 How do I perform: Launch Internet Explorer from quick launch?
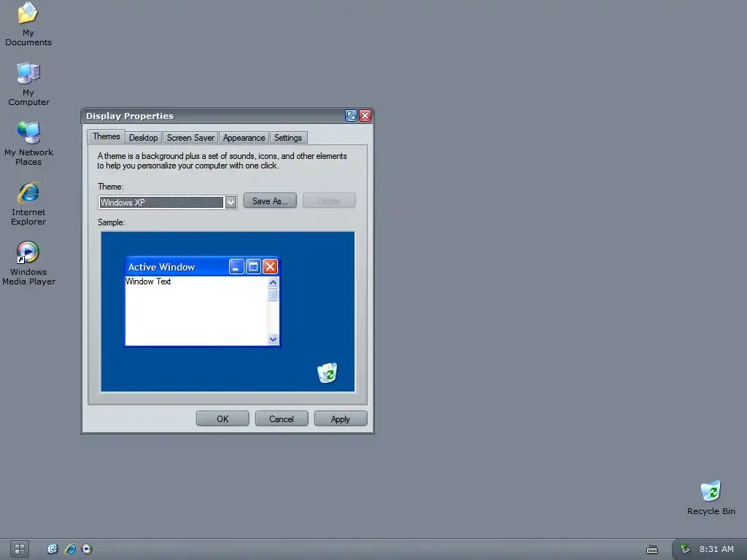pos(70,549)
